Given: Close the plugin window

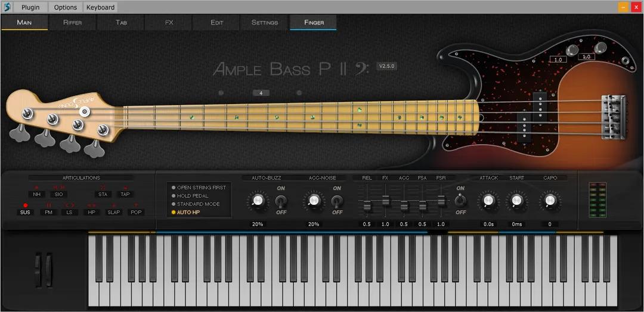Looking at the screenshot, I should [636, 7].
